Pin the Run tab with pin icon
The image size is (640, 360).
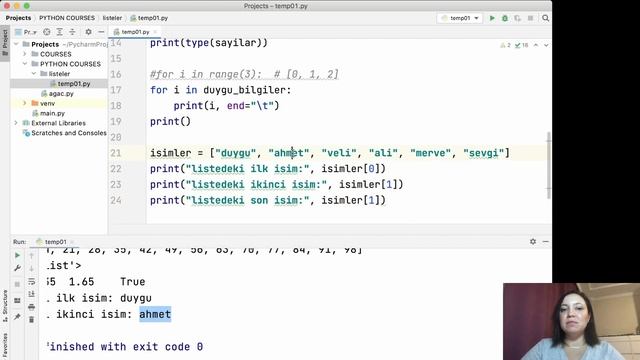[17, 316]
